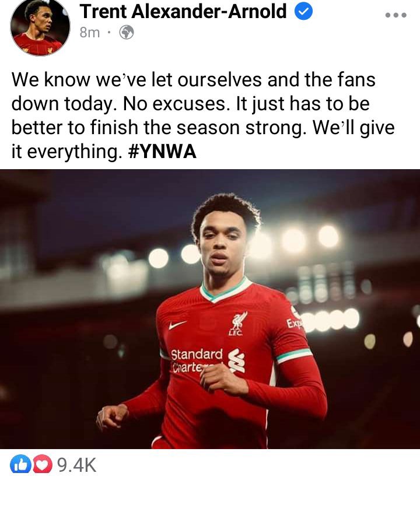Screen dimensions: 420x529
Task: Click the #YNWA hashtag
Action: pyautogui.click(x=162, y=152)
